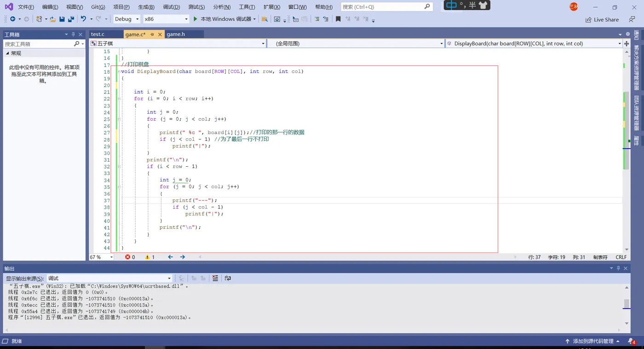Toggle pin on the game.c tab
Screen dimensions: 644x349
tap(152, 35)
